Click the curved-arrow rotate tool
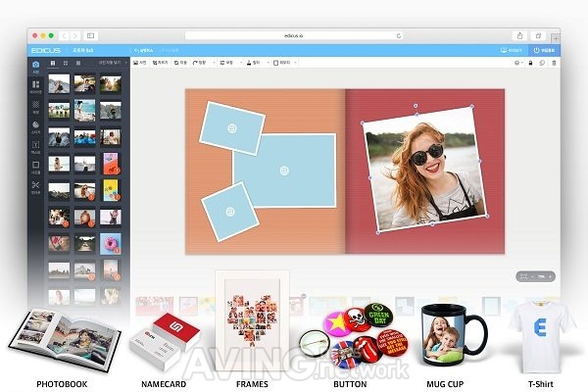Viewport: 588px width, 392px height. 200,63
